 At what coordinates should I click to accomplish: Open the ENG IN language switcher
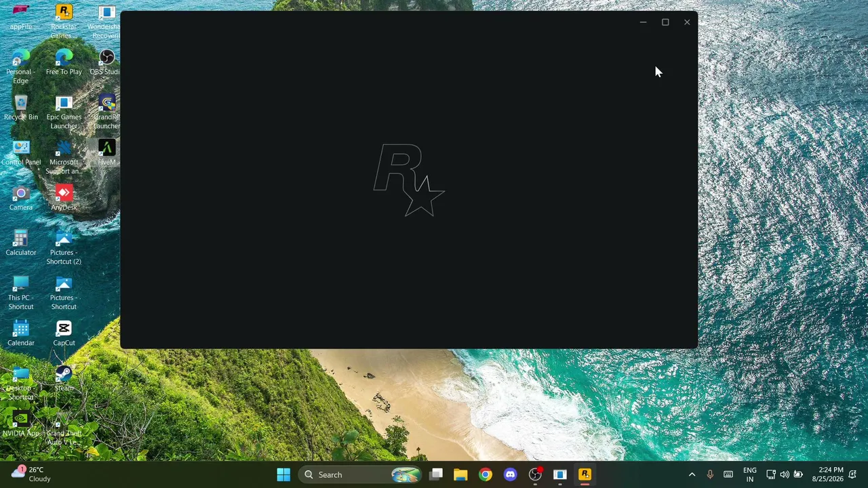pyautogui.click(x=749, y=474)
